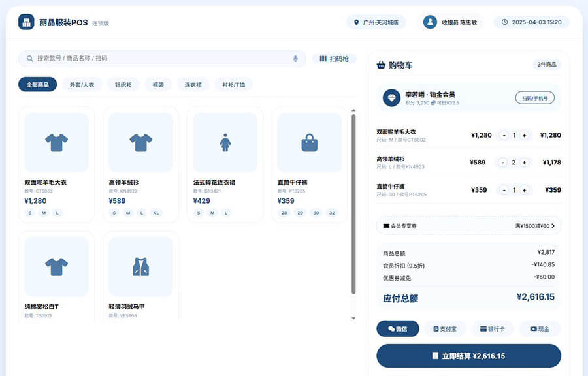Click the vest icon on 轻薄羽绒马甲
This screenshot has height=376, width=588.
click(140, 266)
